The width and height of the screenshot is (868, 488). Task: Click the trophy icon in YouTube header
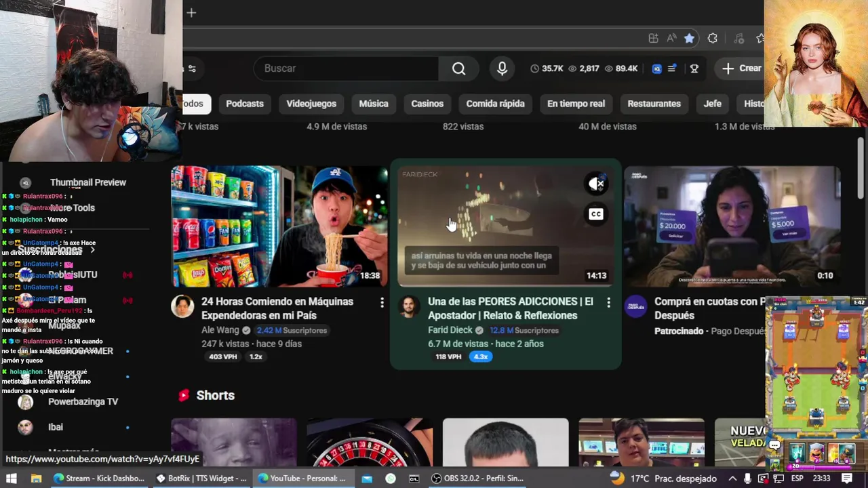694,68
